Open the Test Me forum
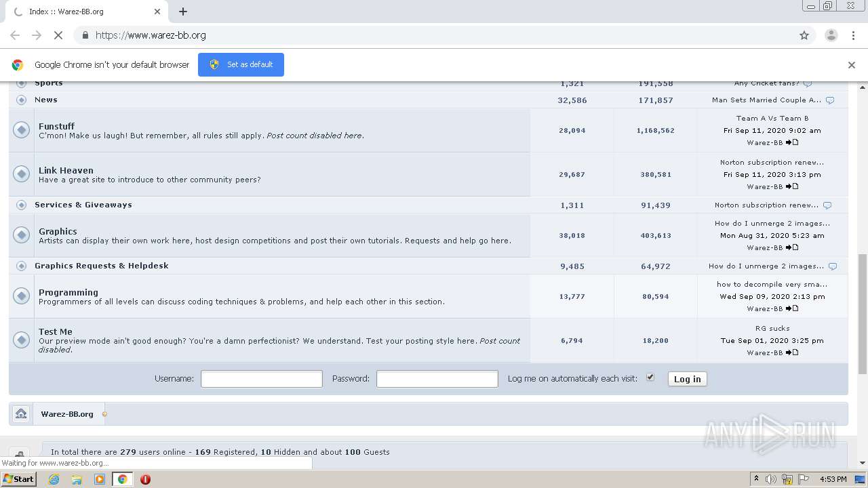 click(56, 331)
